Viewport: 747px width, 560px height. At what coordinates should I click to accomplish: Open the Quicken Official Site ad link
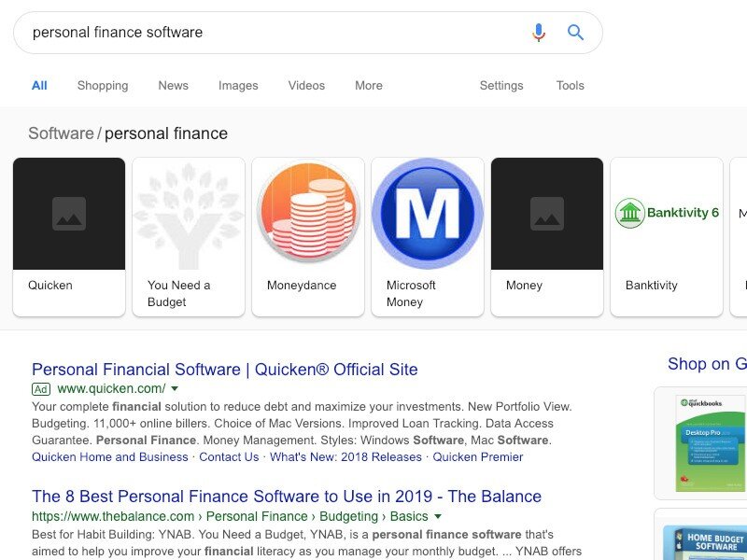225,370
